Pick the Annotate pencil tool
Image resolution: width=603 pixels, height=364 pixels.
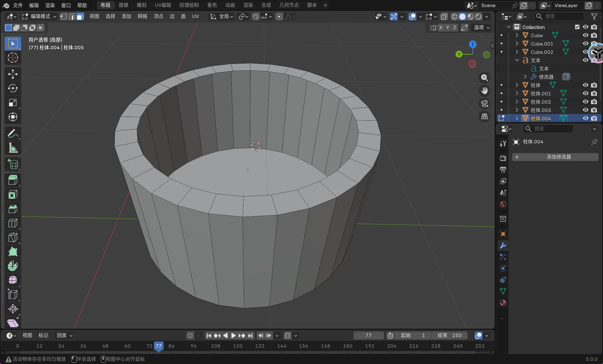(x=13, y=133)
